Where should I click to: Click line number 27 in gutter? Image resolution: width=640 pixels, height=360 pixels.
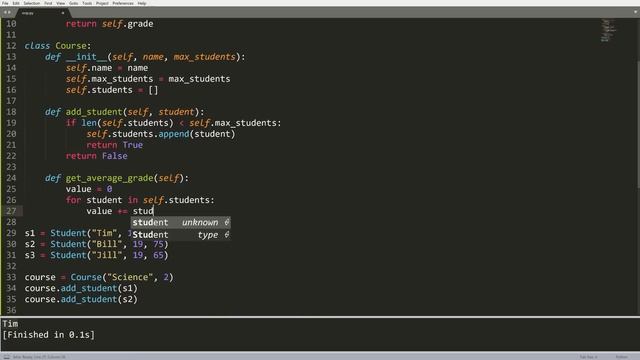coord(11,211)
